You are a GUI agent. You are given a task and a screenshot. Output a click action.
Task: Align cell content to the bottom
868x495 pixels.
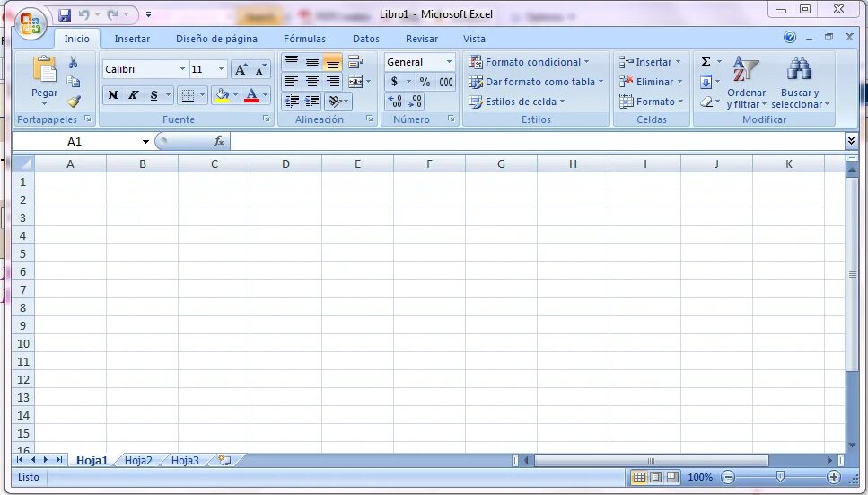333,61
